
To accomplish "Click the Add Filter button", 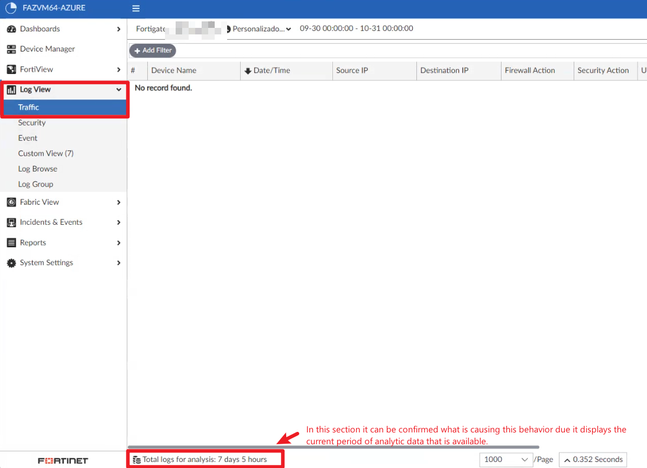I will pyautogui.click(x=153, y=50).
